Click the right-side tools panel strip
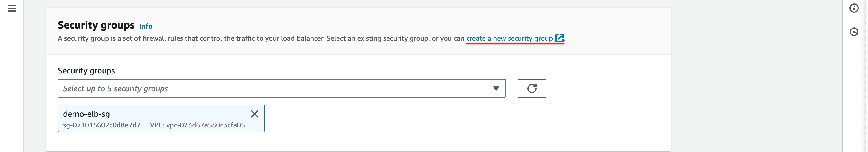 [x=854, y=91]
